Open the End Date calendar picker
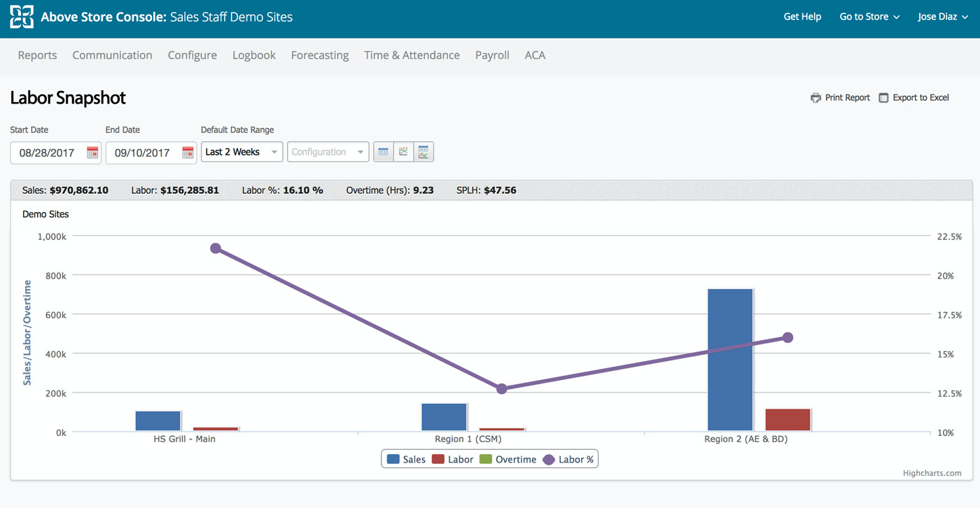The width and height of the screenshot is (980, 508). coord(188,153)
